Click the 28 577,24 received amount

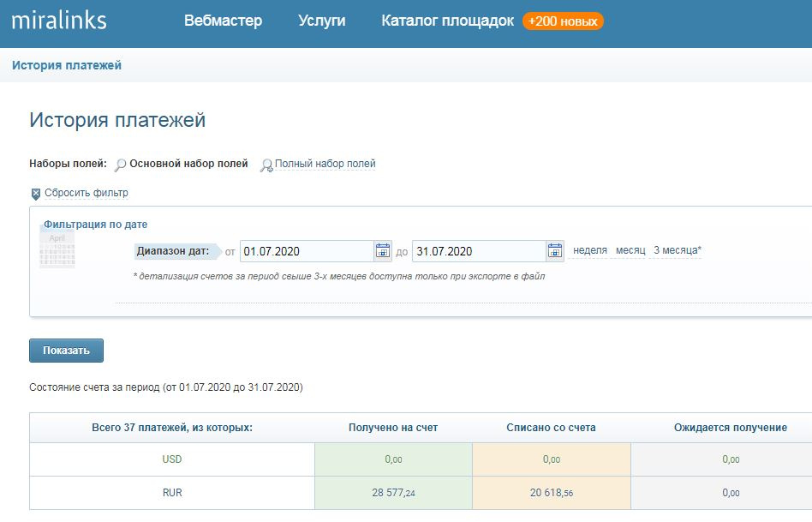393,493
